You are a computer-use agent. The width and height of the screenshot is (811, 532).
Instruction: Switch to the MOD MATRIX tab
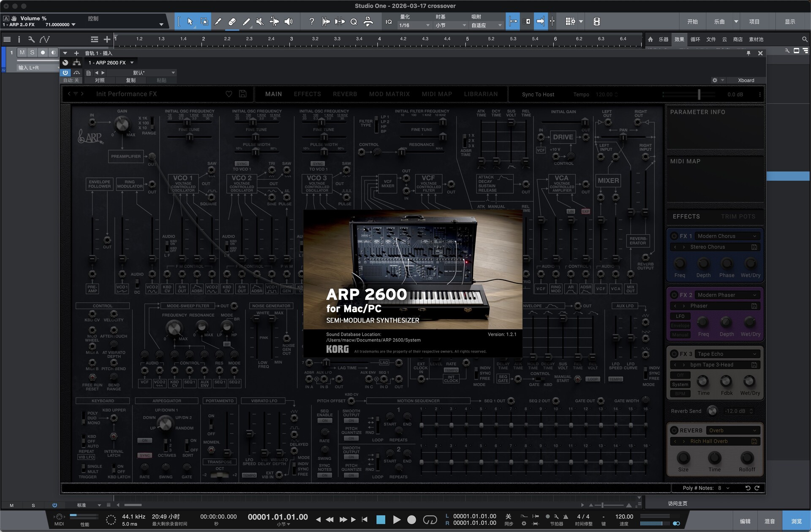389,94
